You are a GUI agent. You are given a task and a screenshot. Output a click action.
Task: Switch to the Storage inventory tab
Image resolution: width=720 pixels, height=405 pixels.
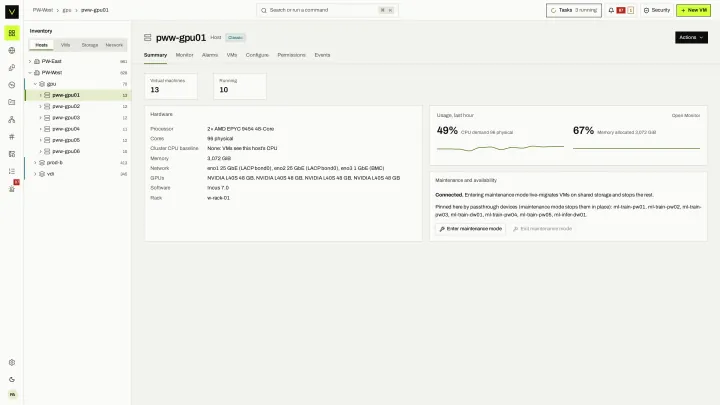90,45
